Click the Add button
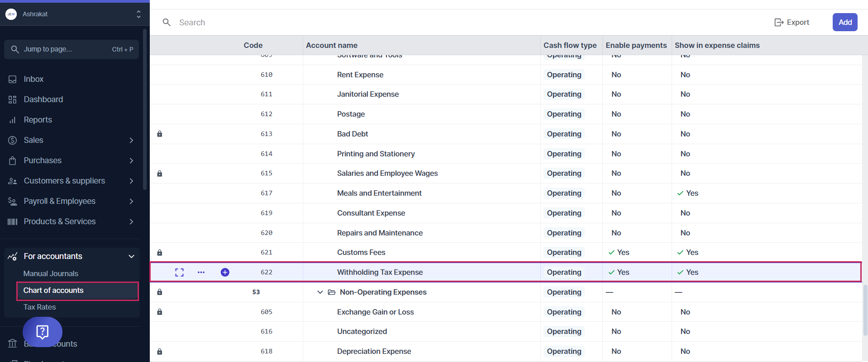 (844, 22)
